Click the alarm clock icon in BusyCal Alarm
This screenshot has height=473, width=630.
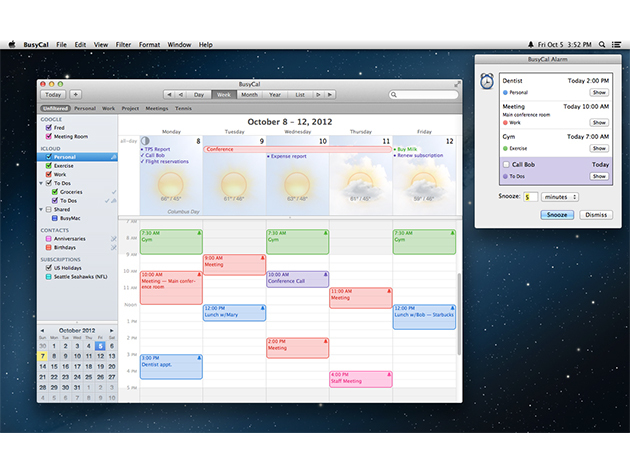[487, 81]
